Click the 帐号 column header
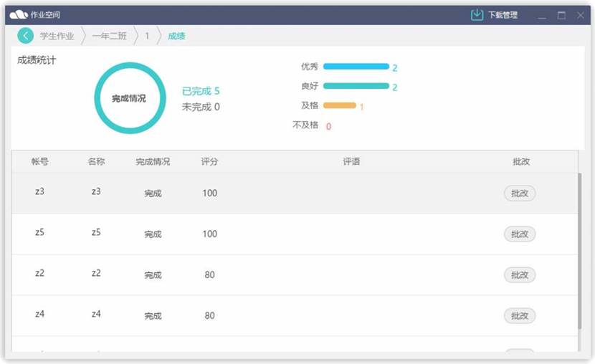Viewport: 595px width, 364px height. (x=40, y=161)
